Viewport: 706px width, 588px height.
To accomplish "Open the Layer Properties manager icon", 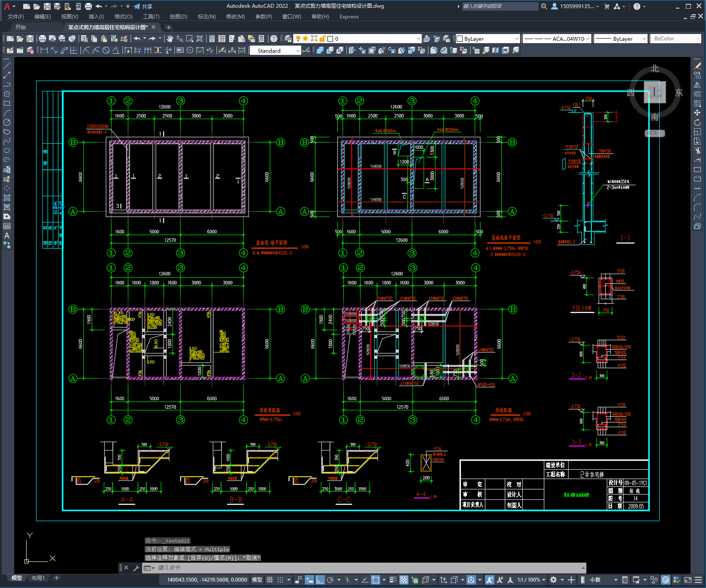I will click(288, 39).
